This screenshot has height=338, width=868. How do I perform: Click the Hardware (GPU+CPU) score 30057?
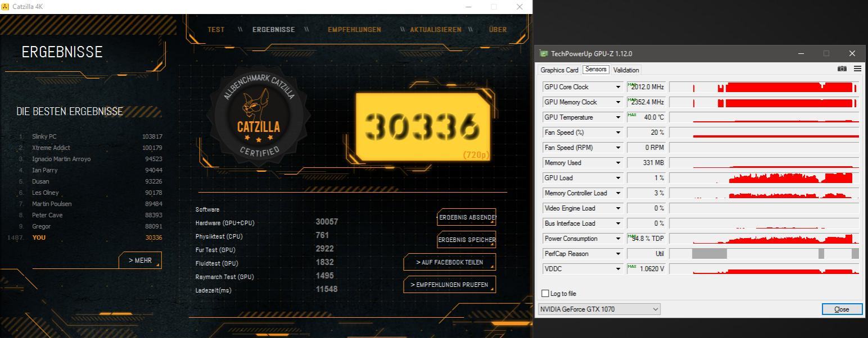[x=327, y=222]
